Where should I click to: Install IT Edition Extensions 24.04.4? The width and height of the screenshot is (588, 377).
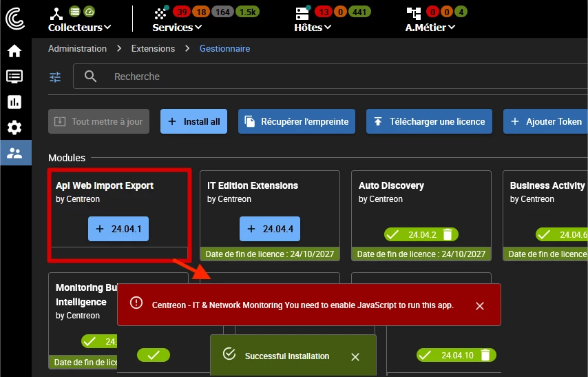click(270, 229)
